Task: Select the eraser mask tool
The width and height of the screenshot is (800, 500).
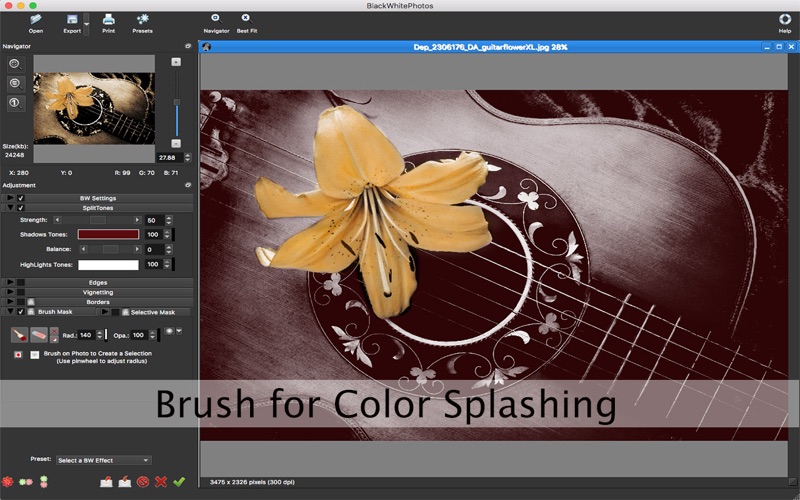Action: (39, 335)
